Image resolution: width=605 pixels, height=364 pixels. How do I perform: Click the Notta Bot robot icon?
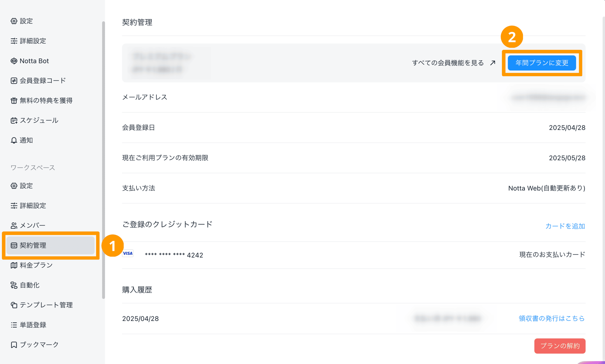click(x=14, y=61)
